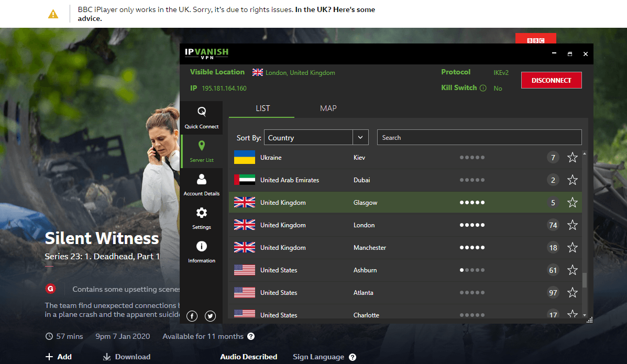
Task: Click the IP address 195.181.164.160
Action: pos(224,89)
